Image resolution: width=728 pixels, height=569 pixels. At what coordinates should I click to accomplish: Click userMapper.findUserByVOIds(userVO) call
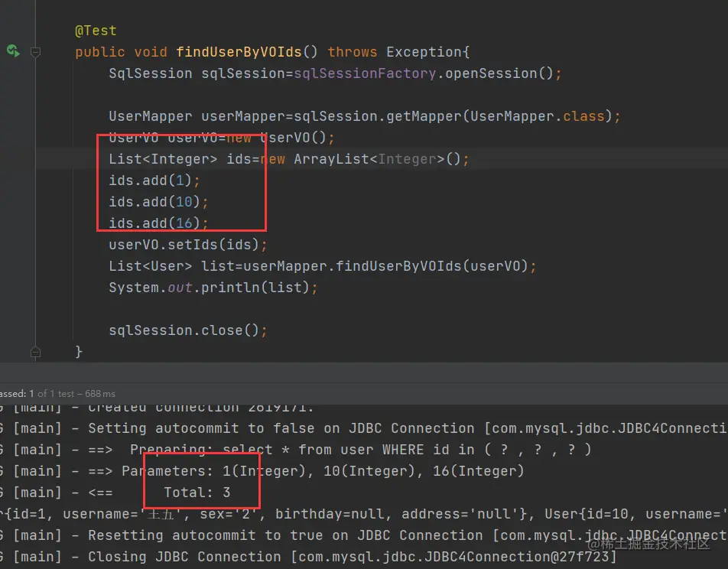pyautogui.click(x=386, y=265)
